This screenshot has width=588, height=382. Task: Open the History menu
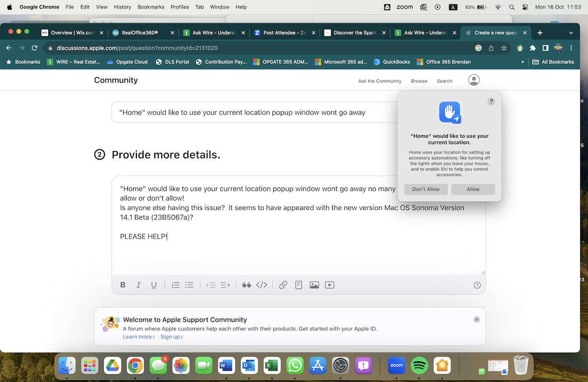122,7
